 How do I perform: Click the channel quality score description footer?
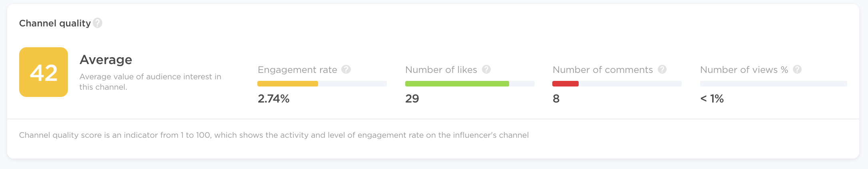[x=274, y=135]
